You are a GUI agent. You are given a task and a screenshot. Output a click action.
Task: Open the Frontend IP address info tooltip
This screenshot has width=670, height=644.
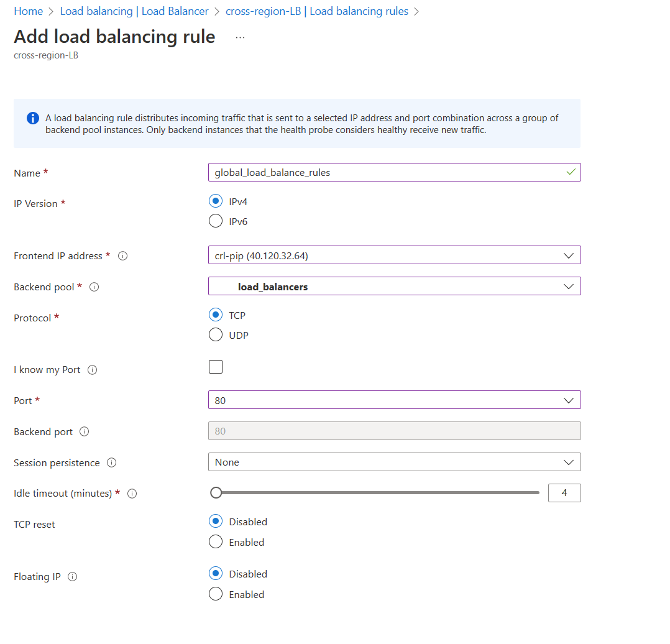pyautogui.click(x=122, y=255)
